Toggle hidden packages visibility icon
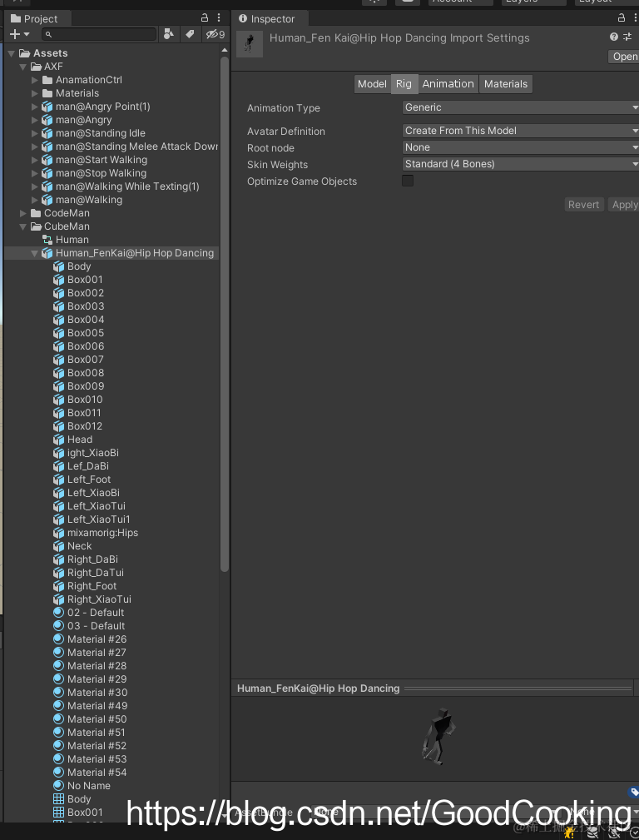The image size is (639, 840). [x=215, y=34]
